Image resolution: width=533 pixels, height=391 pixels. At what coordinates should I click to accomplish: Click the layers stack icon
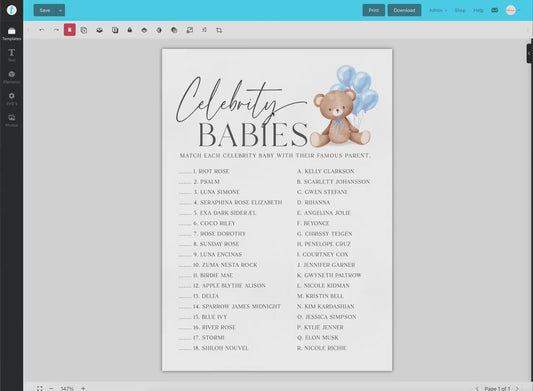tap(99, 30)
